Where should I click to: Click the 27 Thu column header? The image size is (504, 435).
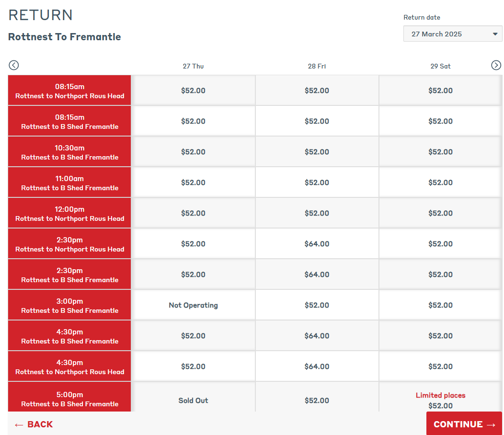click(193, 66)
